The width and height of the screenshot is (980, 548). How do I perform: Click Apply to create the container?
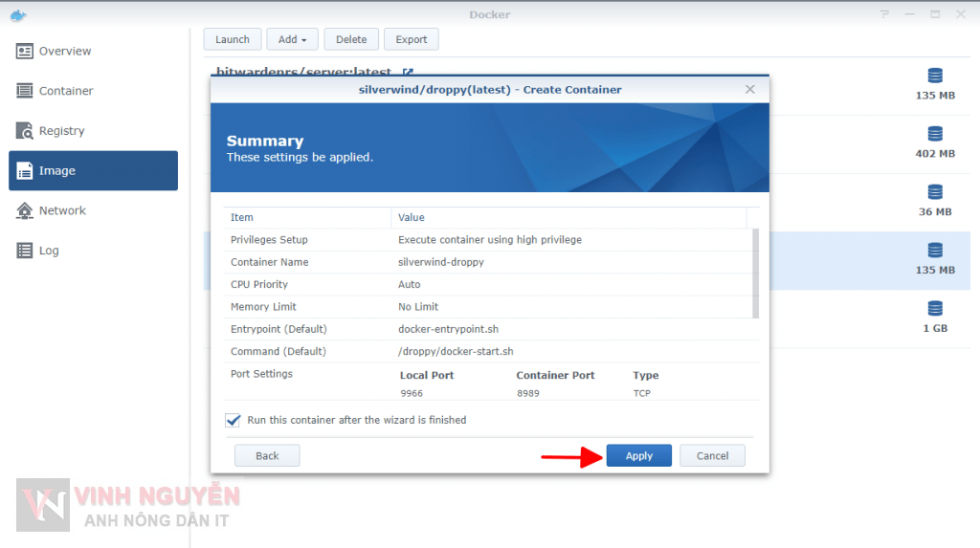point(638,456)
